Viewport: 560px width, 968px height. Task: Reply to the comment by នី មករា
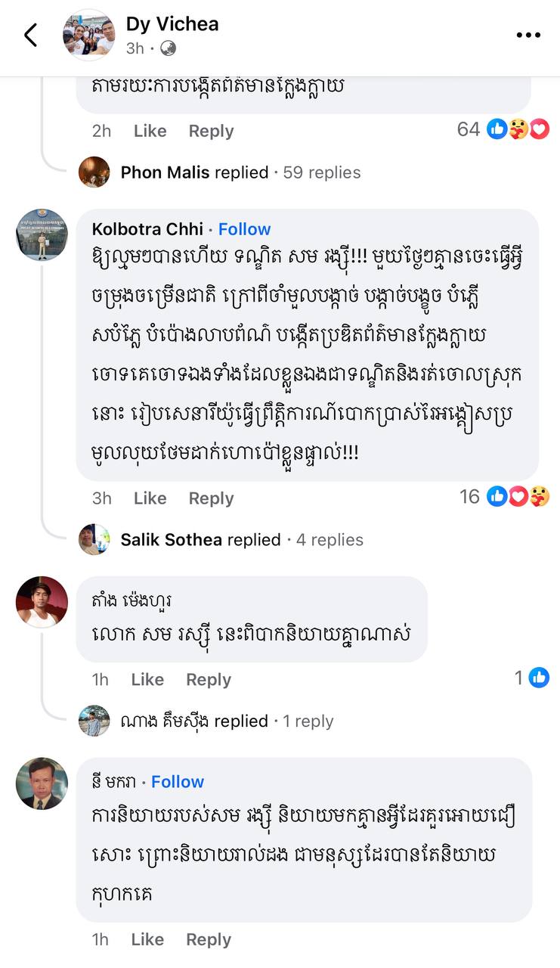point(209,939)
